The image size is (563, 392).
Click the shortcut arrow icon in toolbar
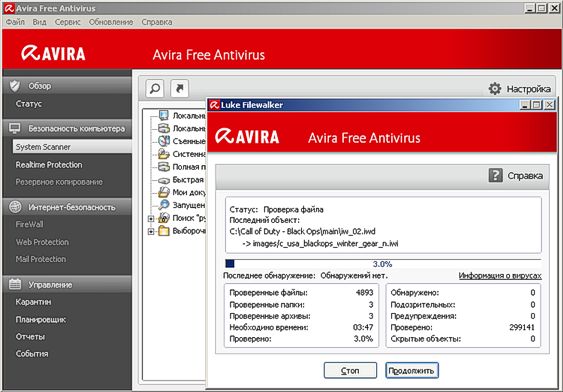179,88
